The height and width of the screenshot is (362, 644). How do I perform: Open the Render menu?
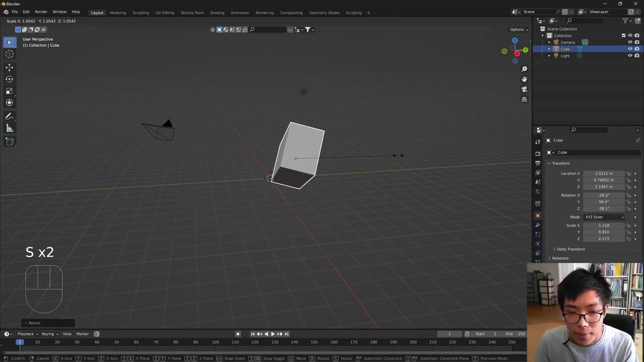point(41,12)
